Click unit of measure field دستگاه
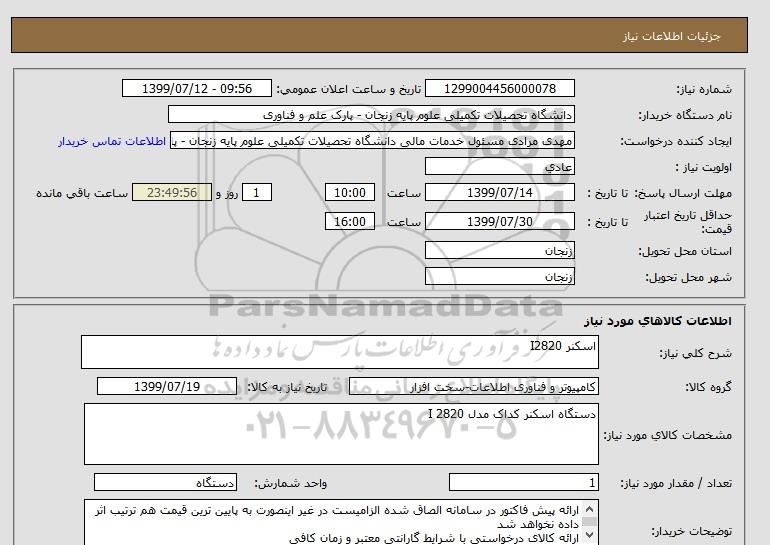 pyautogui.click(x=165, y=483)
